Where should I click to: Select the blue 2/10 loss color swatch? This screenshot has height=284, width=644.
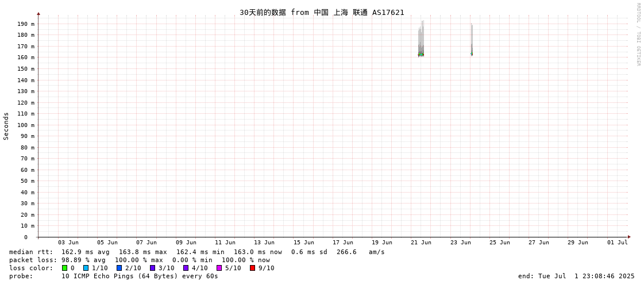(x=119, y=268)
